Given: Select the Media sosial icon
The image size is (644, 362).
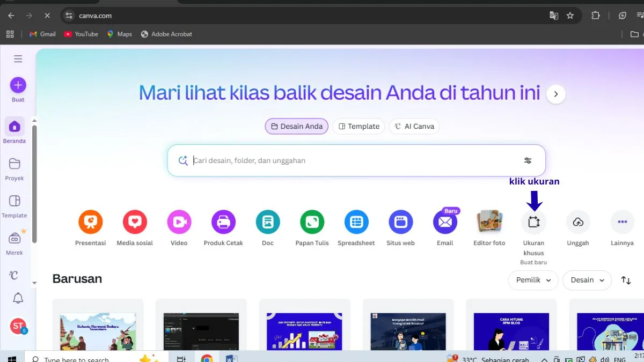Looking at the screenshot, I should pyautogui.click(x=135, y=222).
